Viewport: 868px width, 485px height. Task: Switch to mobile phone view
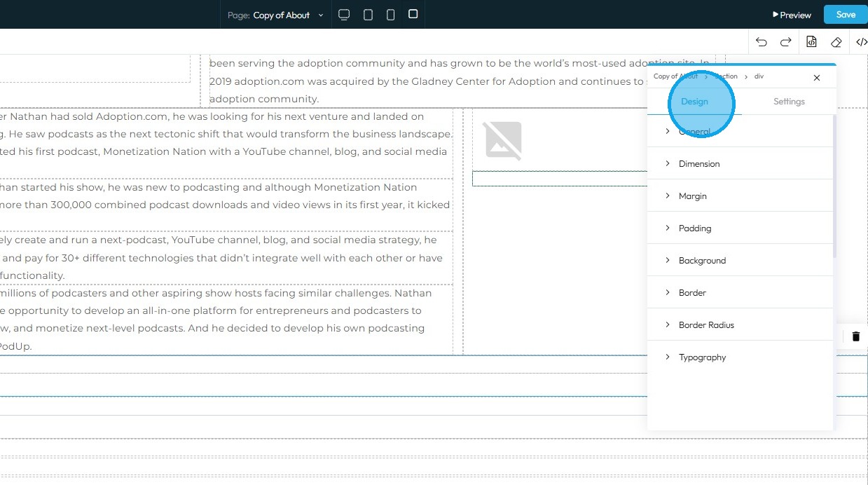tap(391, 15)
